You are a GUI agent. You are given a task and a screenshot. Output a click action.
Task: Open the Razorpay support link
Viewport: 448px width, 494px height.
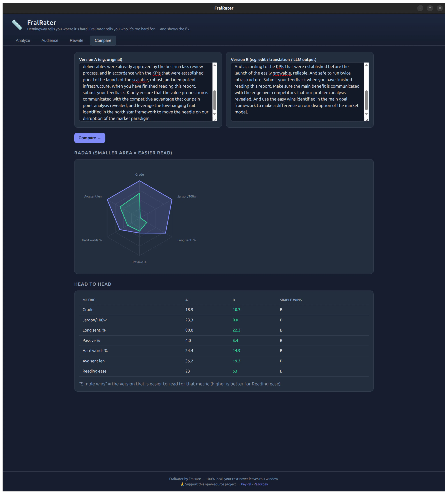261,484
